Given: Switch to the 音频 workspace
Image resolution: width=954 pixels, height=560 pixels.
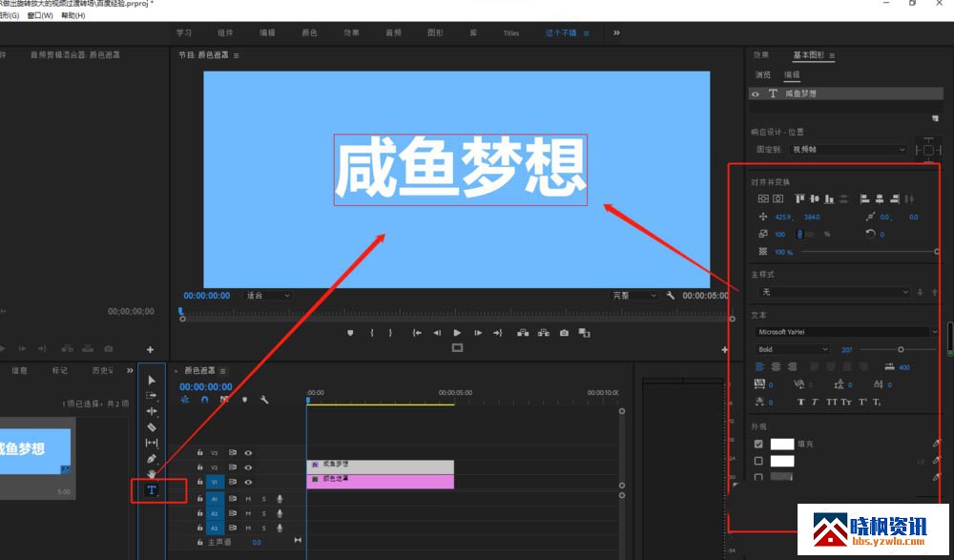Looking at the screenshot, I should click(x=394, y=32).
